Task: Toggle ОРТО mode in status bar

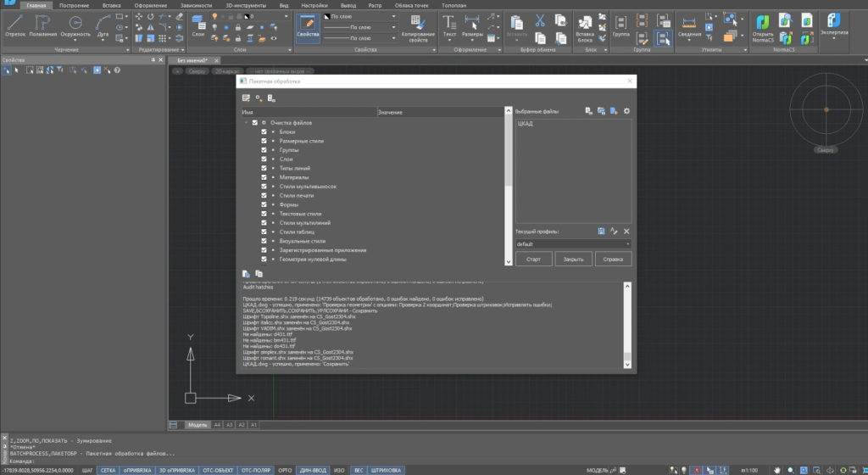Action: (285, 470)
